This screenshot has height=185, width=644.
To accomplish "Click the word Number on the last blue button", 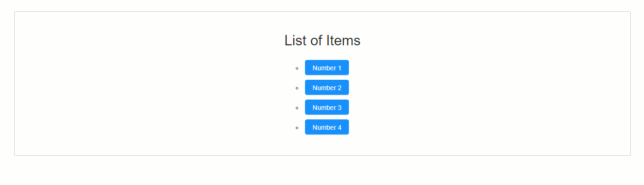I will pos(324,127).
